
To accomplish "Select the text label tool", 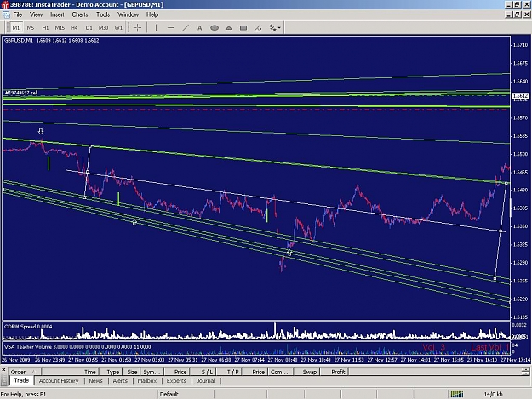I will pyautogui.click(x=200, y=28).
